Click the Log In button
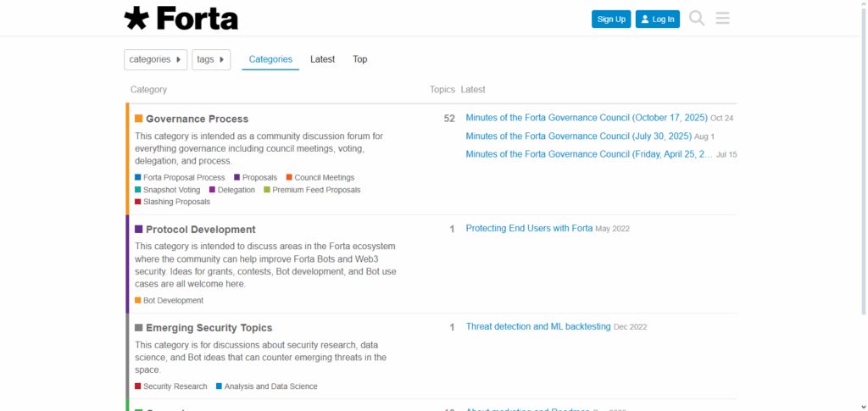 point(658,19)
